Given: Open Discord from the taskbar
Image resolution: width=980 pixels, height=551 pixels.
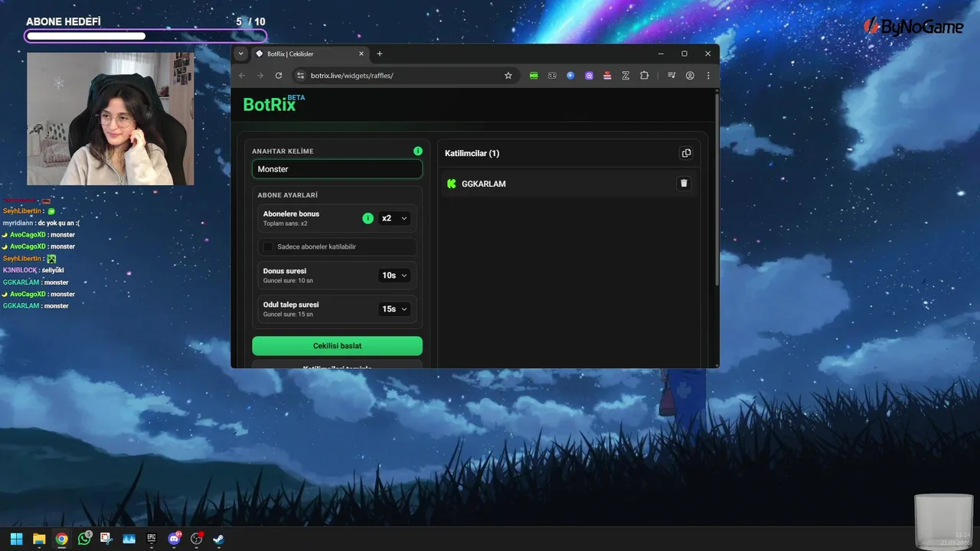Looking at the screenshot, I should (175, 539).
